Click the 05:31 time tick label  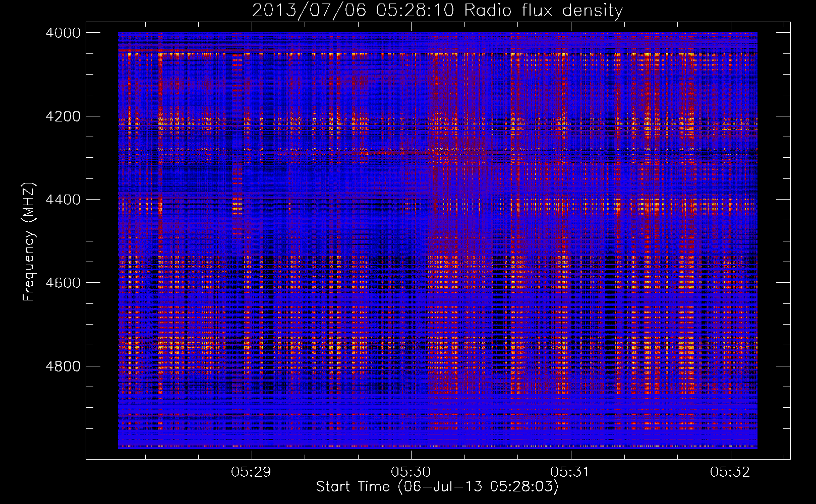(x=570, y=472)
